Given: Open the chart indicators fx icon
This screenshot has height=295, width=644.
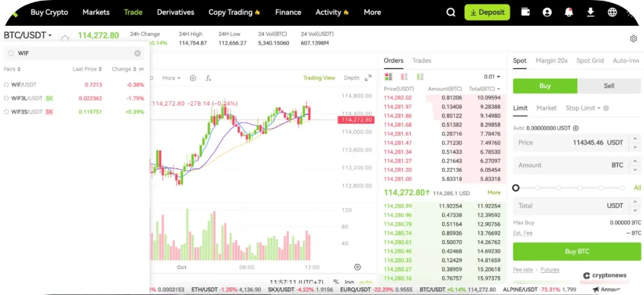Looking at the screenshot, I should tap(208, 78).
